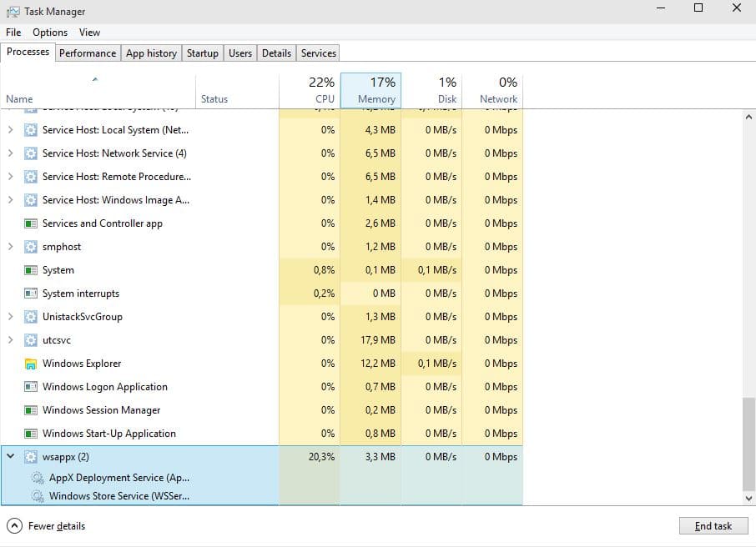Switch to the Performance tab

click(x=88, y=53)
